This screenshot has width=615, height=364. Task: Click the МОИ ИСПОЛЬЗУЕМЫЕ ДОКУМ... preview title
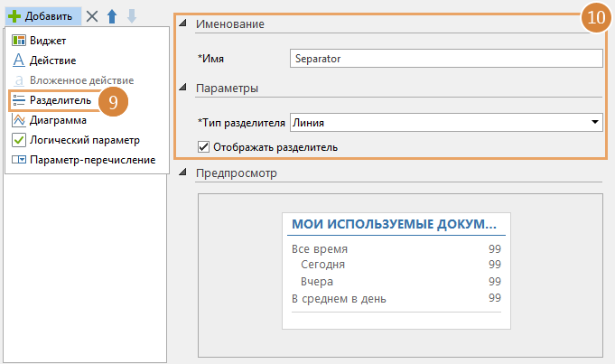[394, 223]
